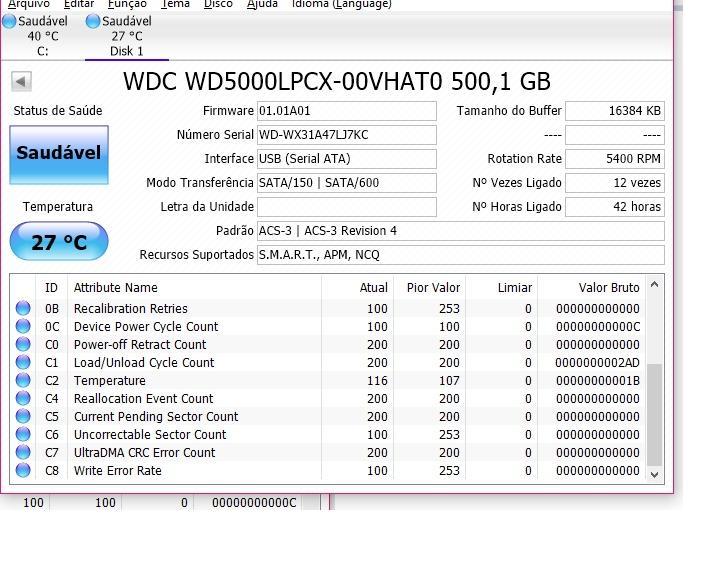This screenshot has width=719, height=565.
Task: Click status orb of Recalibration Retries row
Action: click(x=23, y=308)
